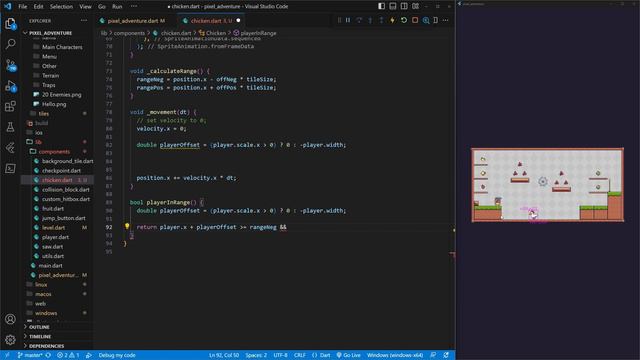
Task: Click the green Restart debug button
Action: [x=404, y=20]
